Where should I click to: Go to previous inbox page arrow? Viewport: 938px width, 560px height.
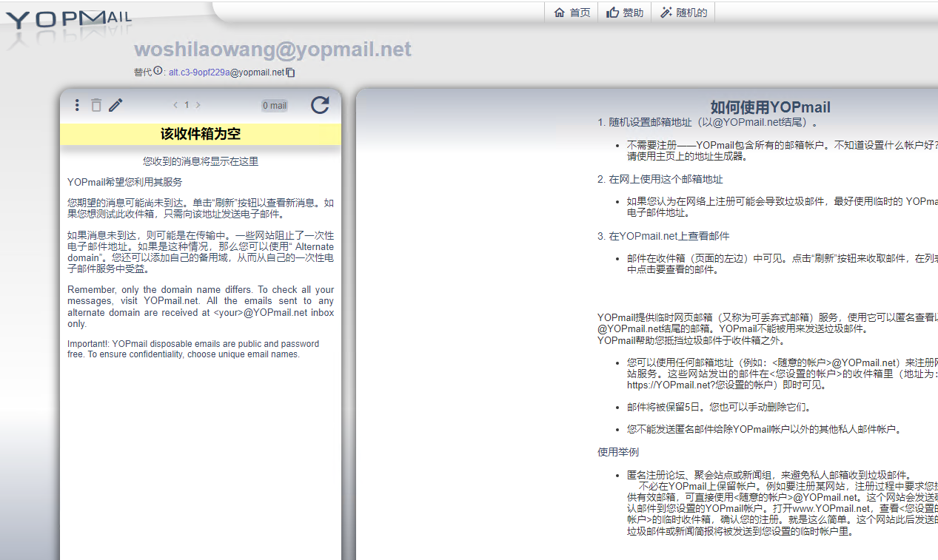[x=175, y=105]
